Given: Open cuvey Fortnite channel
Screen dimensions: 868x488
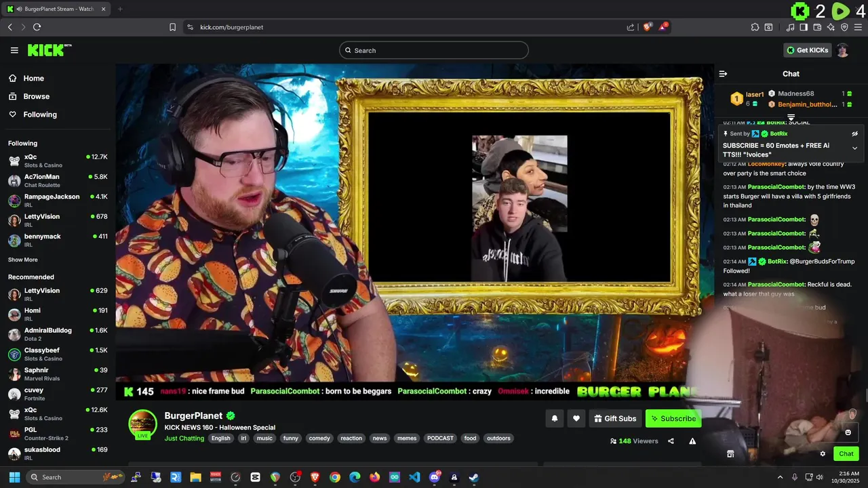Looking at the screenshot, I should pos(58,394).
